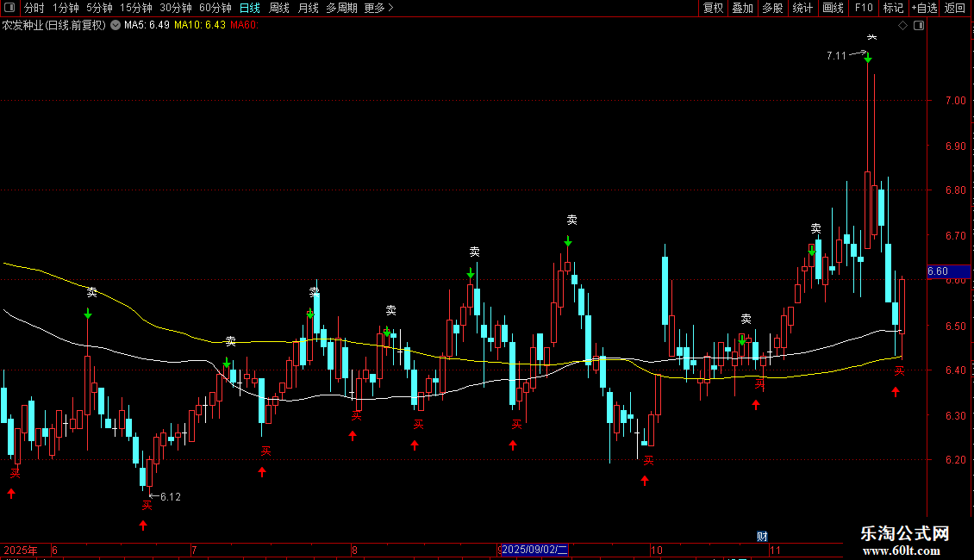Image resolution: width=974 pixels, height=560 pixels.
Task: Click month 10 on the time axis
Action: tap(657, 550)
